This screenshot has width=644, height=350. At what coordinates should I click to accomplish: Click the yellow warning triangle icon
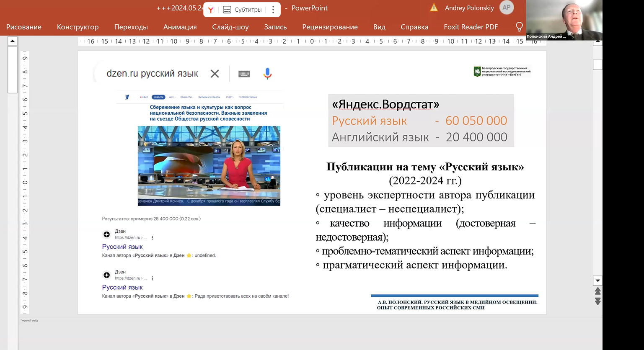tap(434, 8)
